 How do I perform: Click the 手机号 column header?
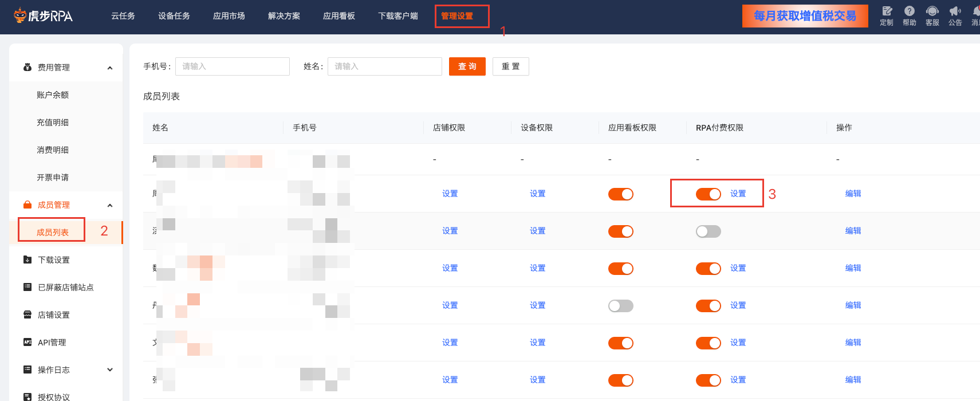pyautogui.click(x=305, y=128)
